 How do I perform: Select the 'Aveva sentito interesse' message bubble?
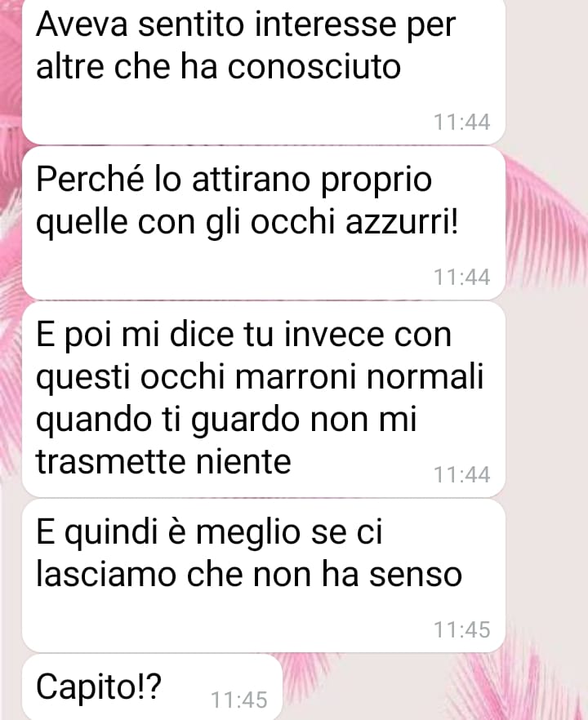pyautogui.click(x=264, y=71)
